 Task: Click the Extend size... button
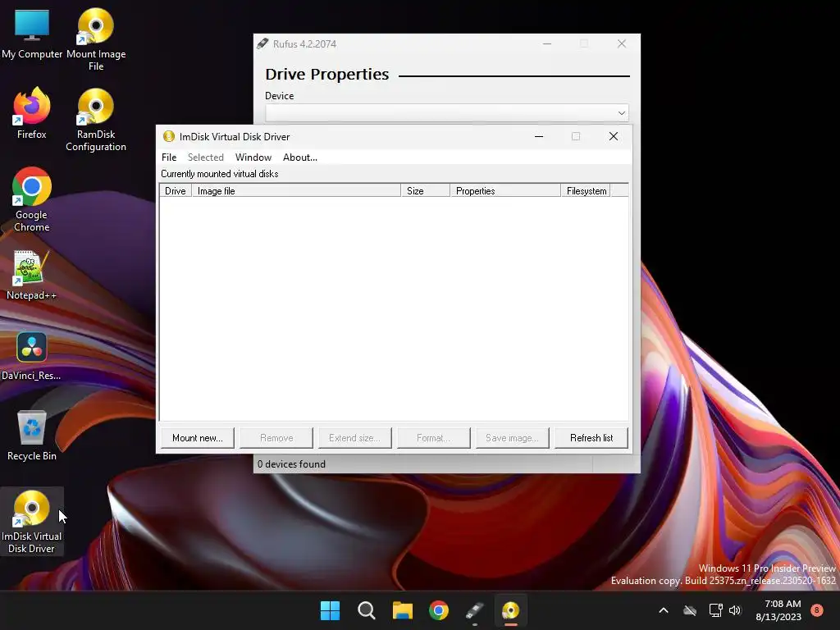(x=355, y=438)
